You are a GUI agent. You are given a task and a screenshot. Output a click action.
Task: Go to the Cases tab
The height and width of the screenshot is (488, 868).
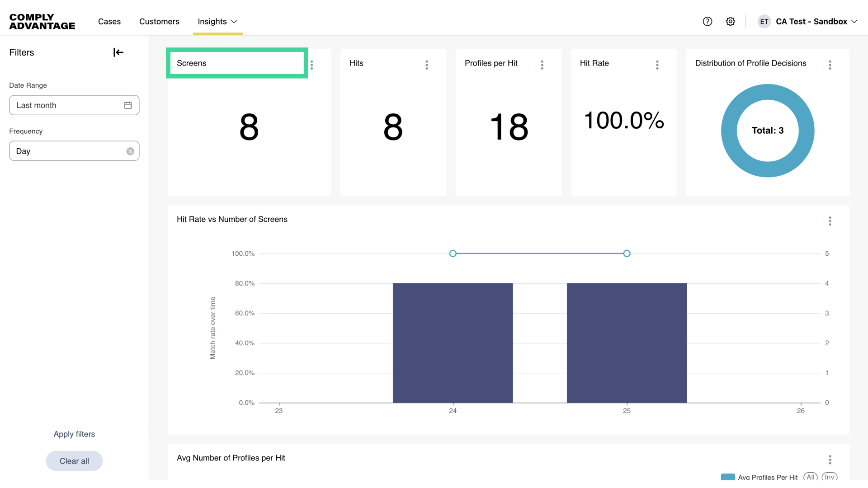(x=109, y=21)
